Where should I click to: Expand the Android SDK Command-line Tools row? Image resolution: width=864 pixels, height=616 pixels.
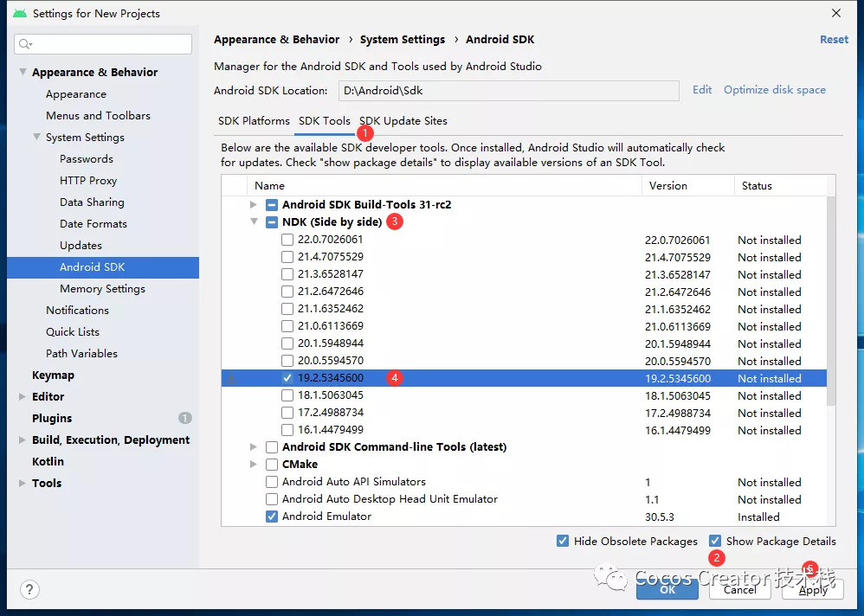(253, 447)
